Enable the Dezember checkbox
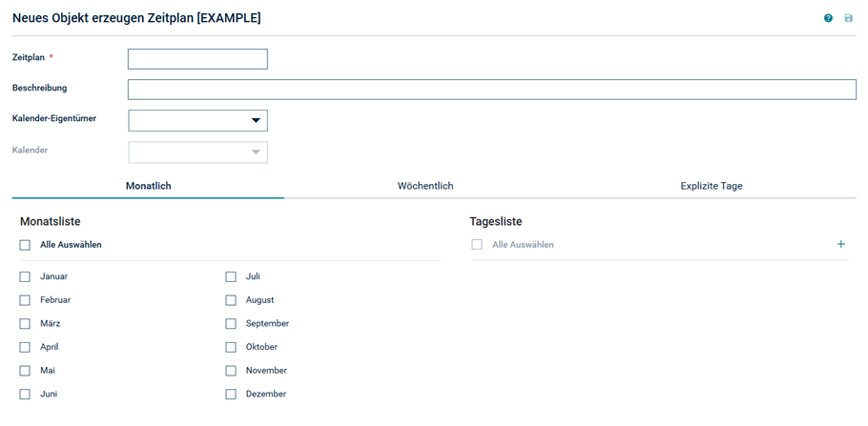The width and height of the screenshot is (868, 426). pyautogui.click(x=231, y=395)
